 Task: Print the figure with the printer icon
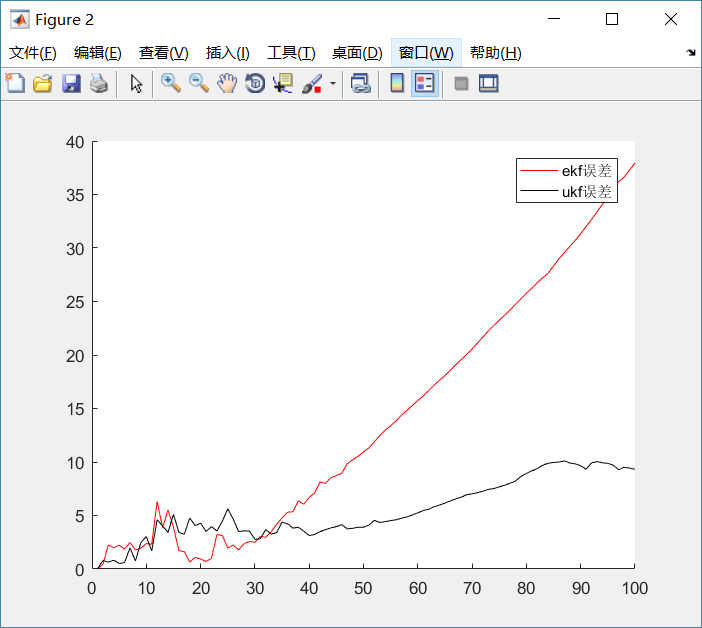99,84
